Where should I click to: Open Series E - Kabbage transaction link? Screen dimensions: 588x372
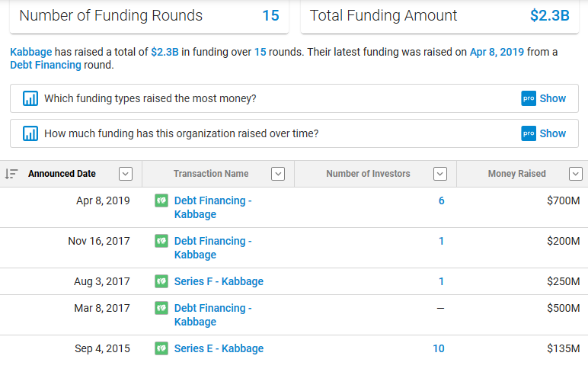pos(219,348)
